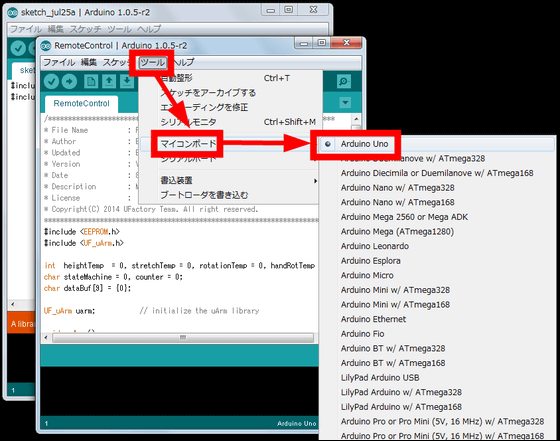Click vertical scrollbar up arrow in editor
Viewport: 560px width, 441px height.
pos(356,119)
